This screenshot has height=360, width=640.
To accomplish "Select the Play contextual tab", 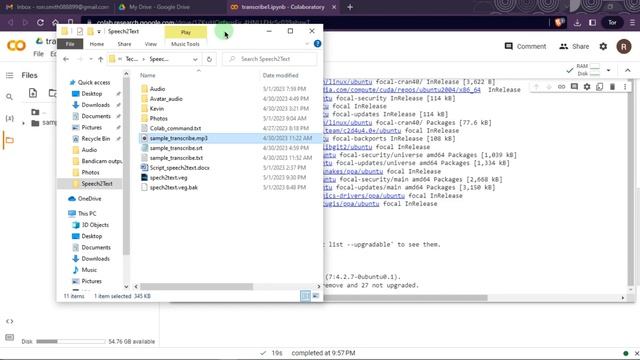I will pyautogui.click(x=186, y=32).
